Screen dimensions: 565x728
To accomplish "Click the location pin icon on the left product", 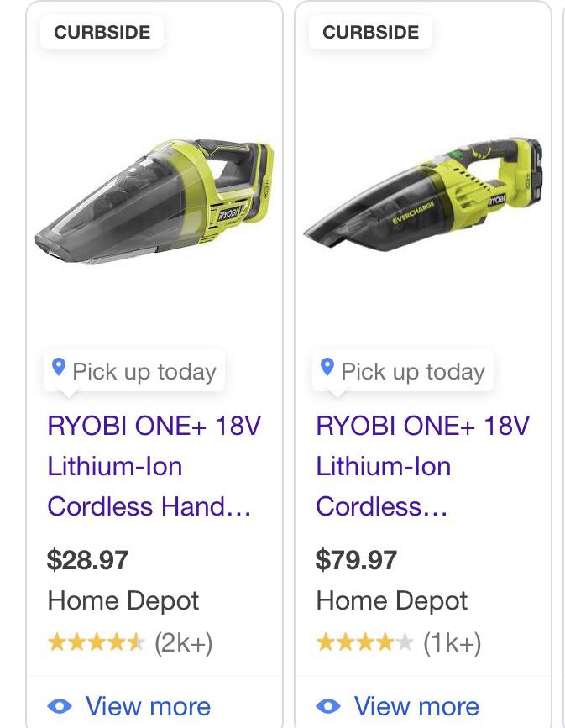I will [58, 367].
